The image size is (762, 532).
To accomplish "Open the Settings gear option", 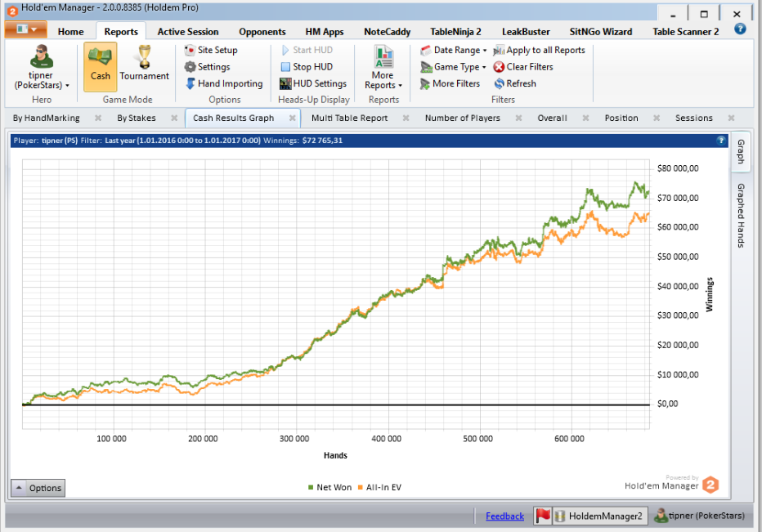I will click(x=208, y=67).
